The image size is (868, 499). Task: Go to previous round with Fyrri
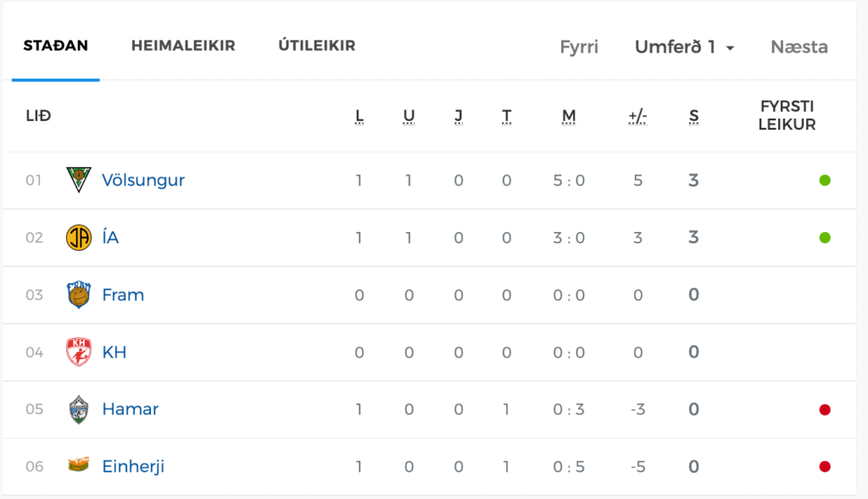point(579,47)
